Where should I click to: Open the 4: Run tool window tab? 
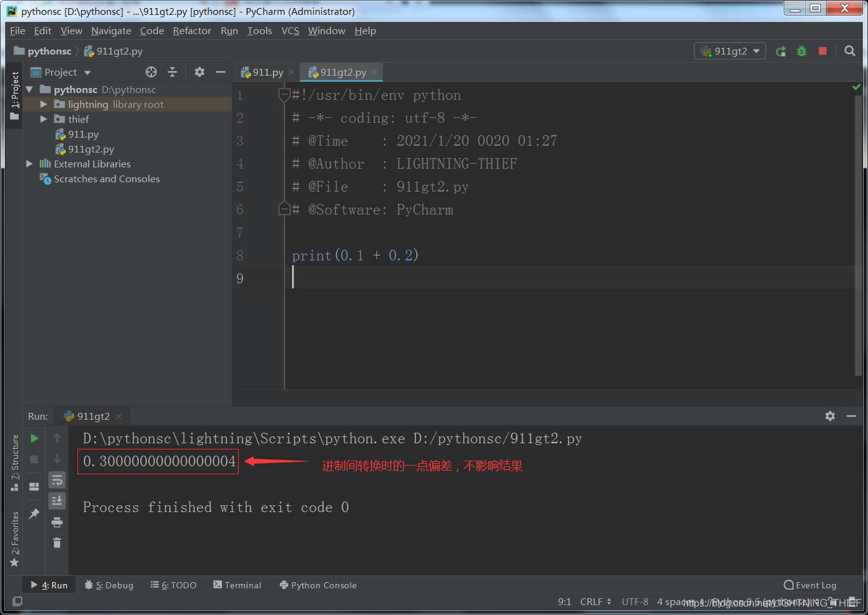click(x=49, y=585)
